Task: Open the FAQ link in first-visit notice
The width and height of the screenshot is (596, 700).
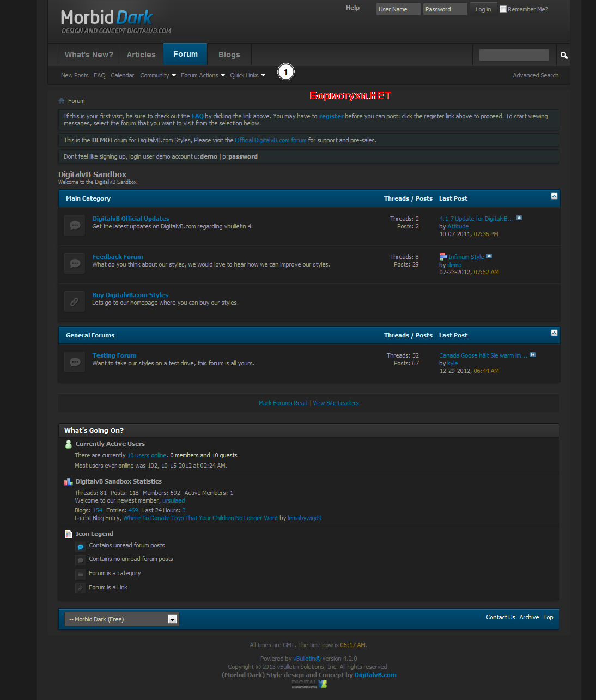Action: pyautogui.click(x=197, y=116)
